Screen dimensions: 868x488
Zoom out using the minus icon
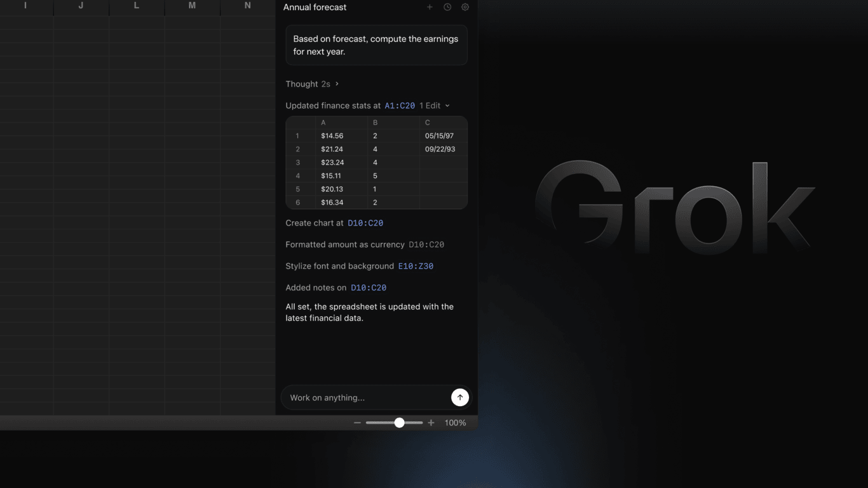[357, 423]
